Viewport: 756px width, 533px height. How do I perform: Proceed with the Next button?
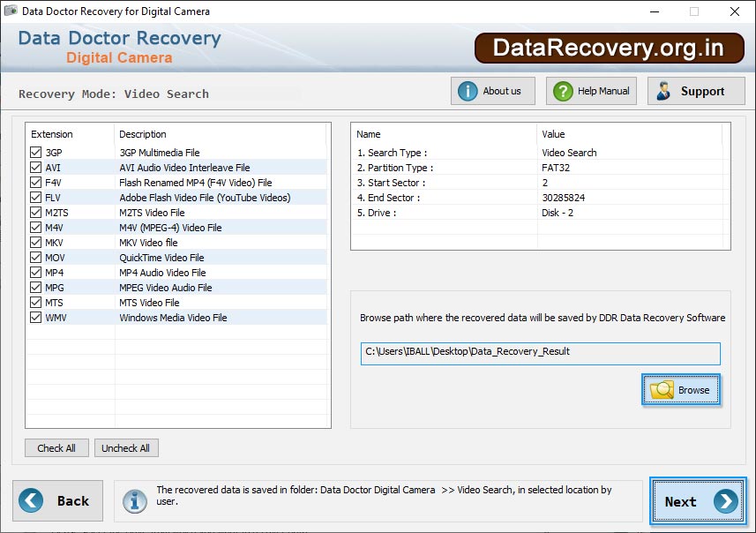698,501
